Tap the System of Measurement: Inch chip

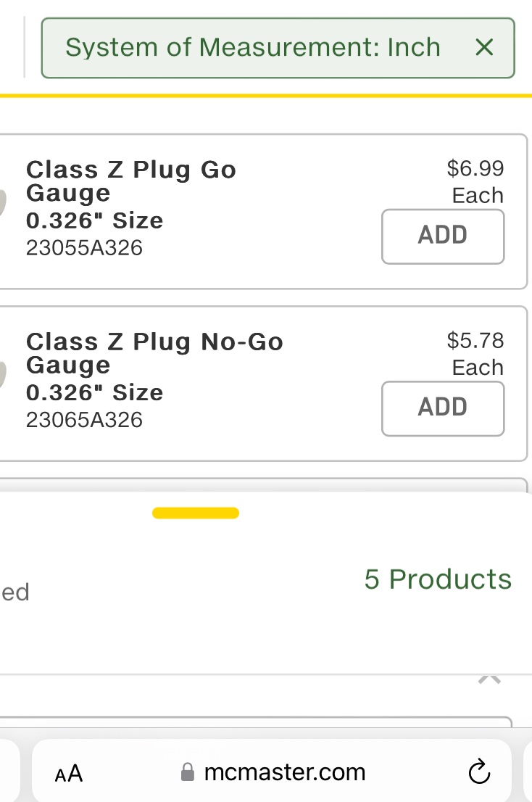pyautogui.click(x=253, y=48)
